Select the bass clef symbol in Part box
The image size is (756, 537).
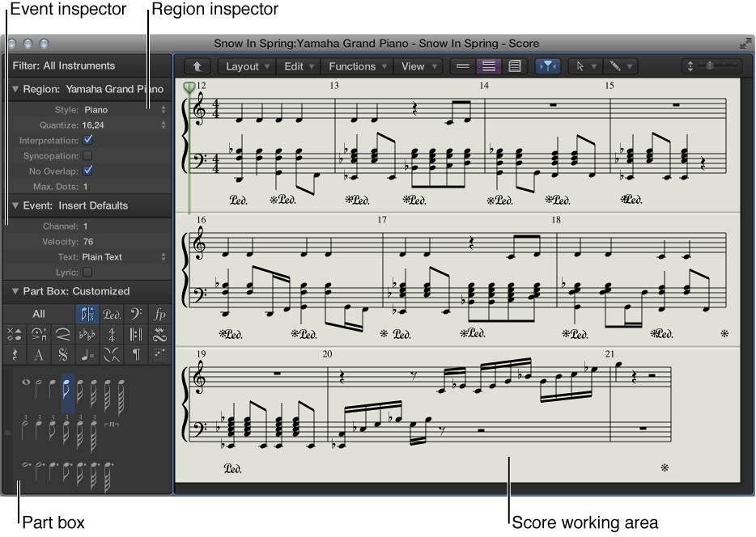[137, 314]
